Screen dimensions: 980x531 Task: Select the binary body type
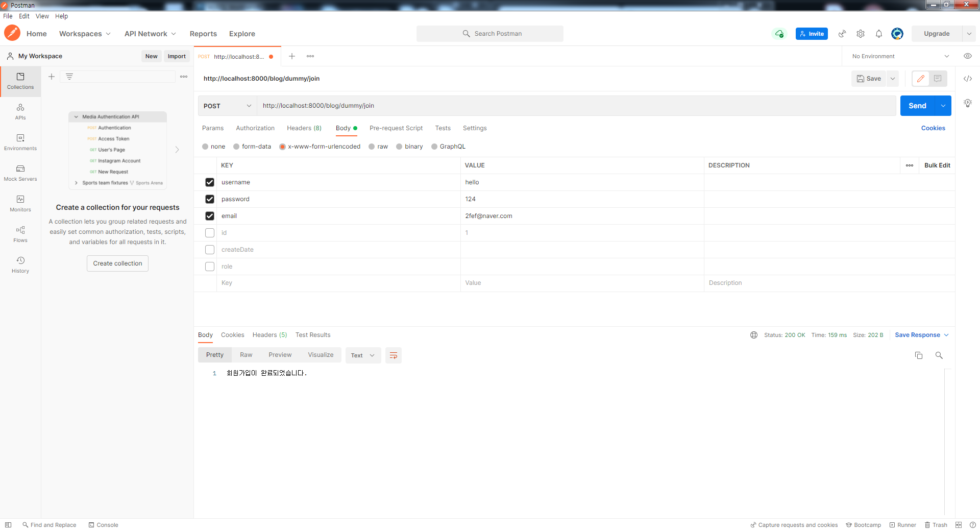(399, 147)
